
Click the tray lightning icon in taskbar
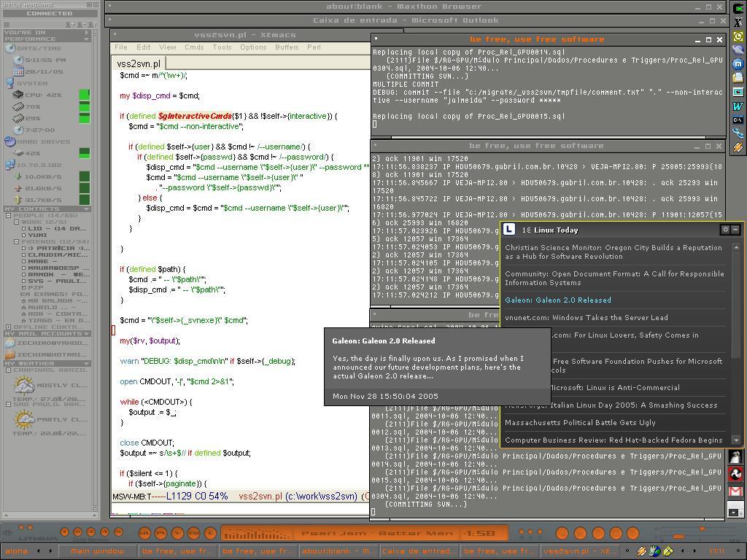642,551
